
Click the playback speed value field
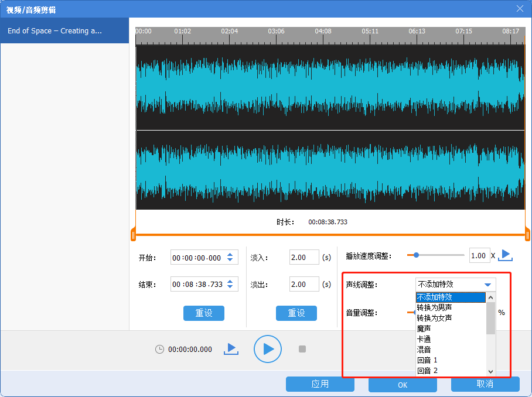tap(479, 256)
